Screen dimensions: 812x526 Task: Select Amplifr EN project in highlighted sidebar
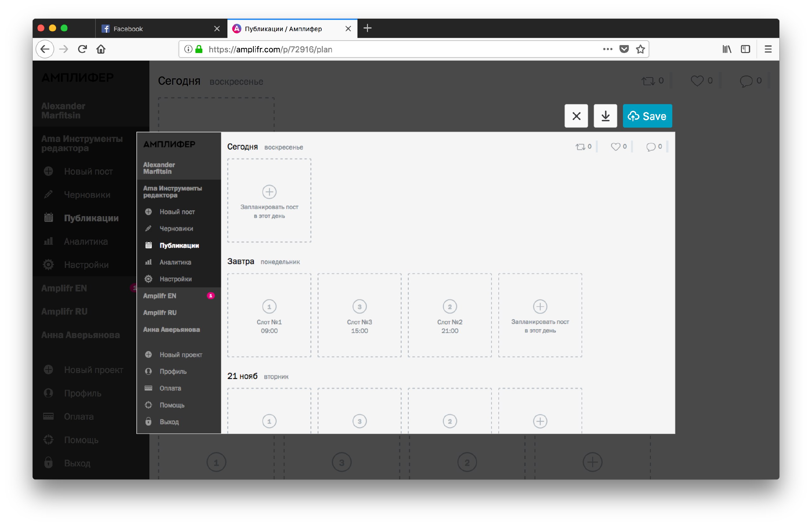(x=160, y=296)
